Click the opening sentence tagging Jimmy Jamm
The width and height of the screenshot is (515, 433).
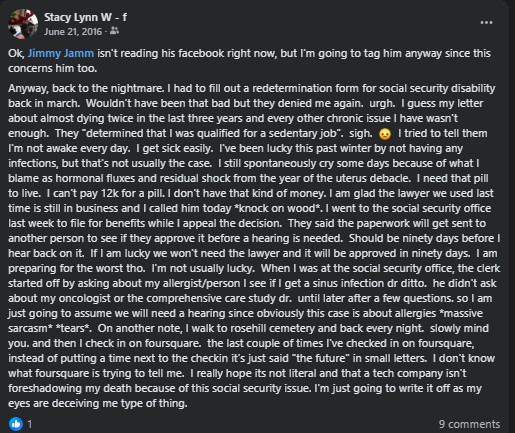pos(249,61)
